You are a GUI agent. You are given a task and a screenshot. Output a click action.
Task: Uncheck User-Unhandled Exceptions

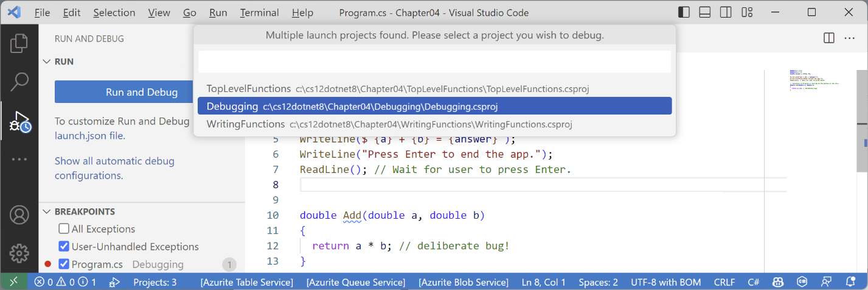(64, 247)
